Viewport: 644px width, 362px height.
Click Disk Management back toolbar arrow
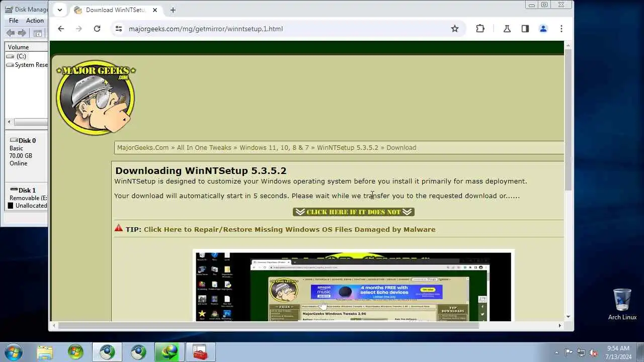pos(10,33)
